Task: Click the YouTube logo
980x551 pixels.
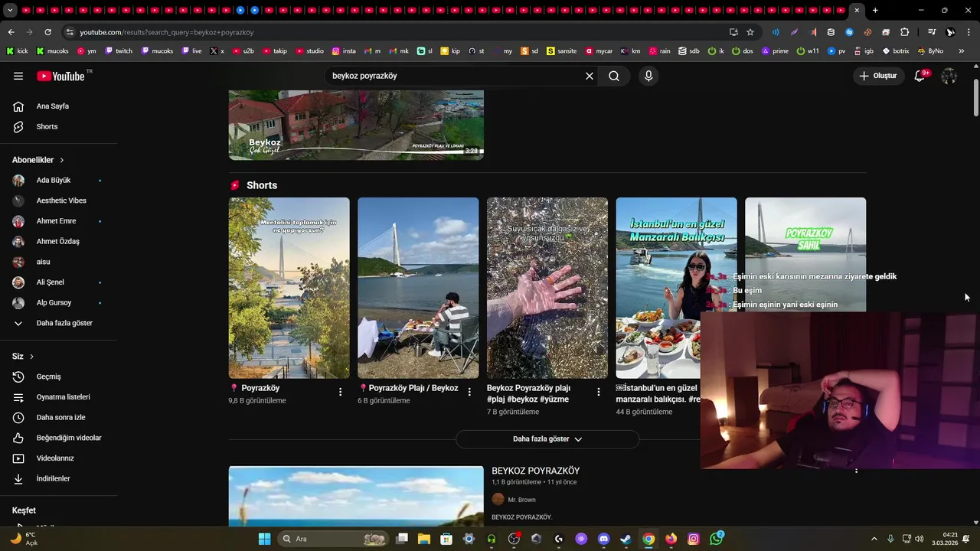Action: tap(61, 76)
